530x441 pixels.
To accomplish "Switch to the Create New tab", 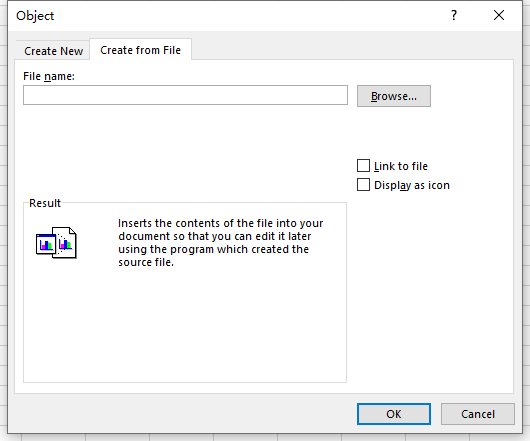I will pyautogui.click(x=53, y=51).
